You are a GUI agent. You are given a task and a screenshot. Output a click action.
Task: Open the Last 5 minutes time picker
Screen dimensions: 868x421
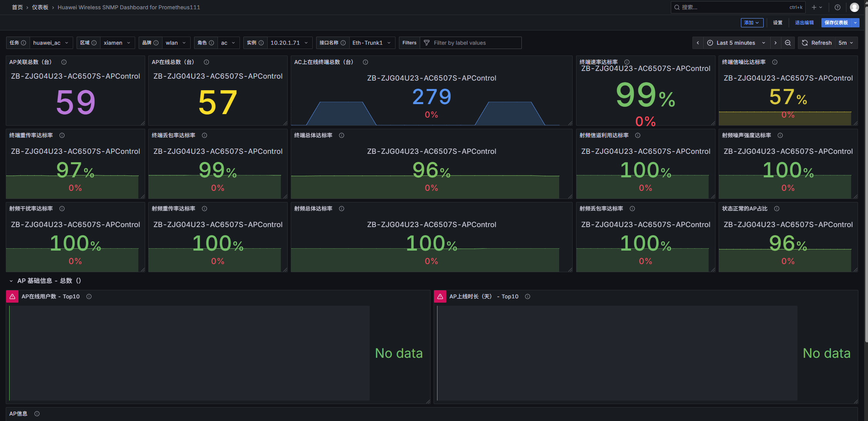[x=736, y=43]
